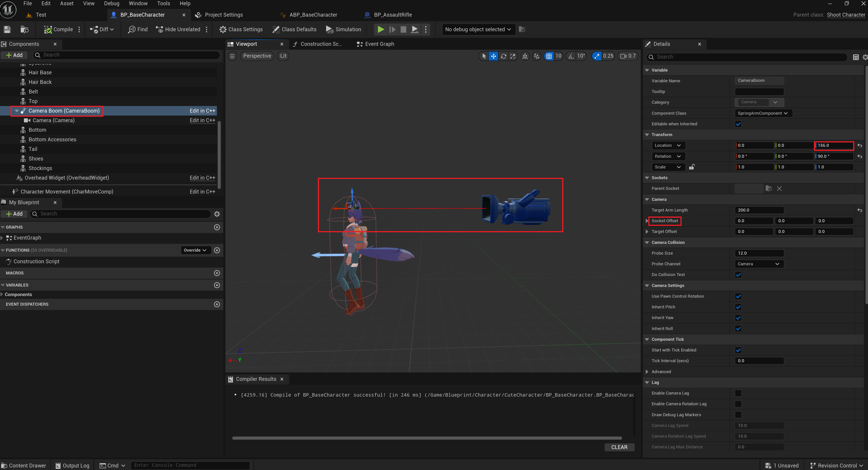Viewport: 868px width, 470px height.
Task: Open My Blueprint settings gear
Action: tap(217, 214)
